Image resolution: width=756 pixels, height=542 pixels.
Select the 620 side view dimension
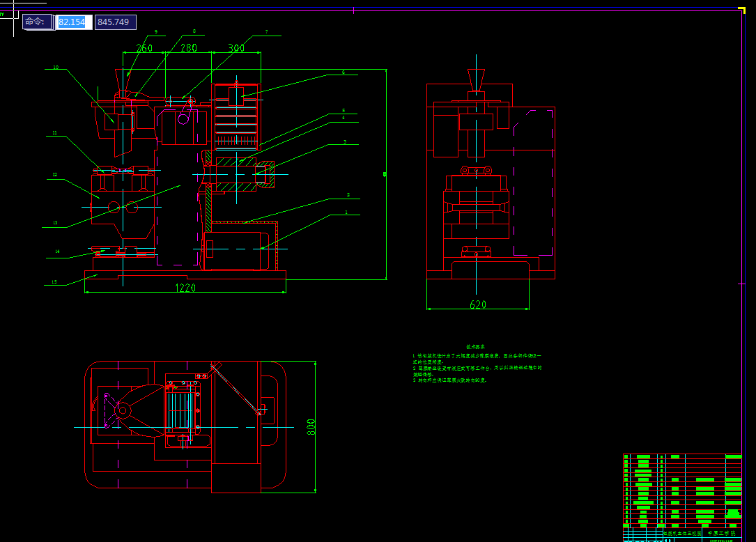pos(478,304)
